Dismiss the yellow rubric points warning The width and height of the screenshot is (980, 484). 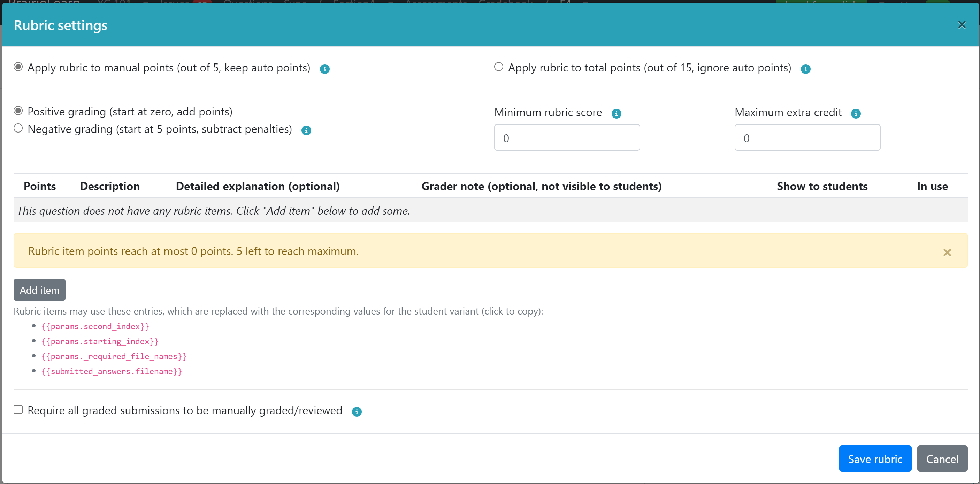point(947,252)
